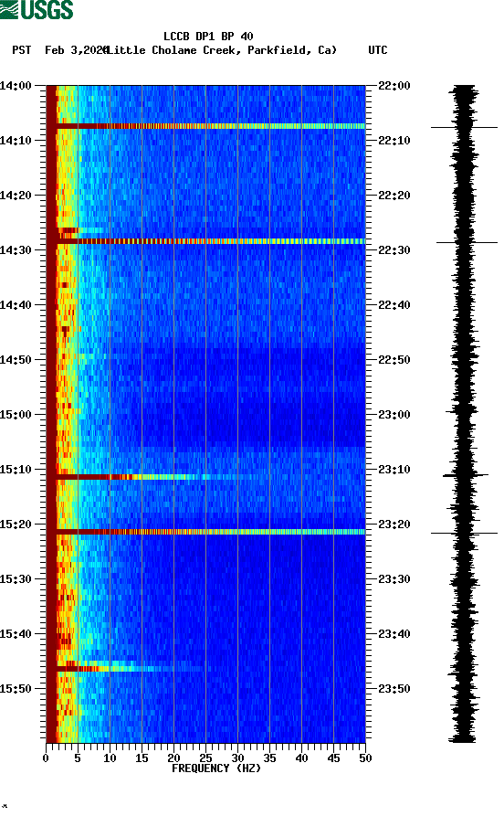Viewport: 504px width, 816px height.
Task: Click the 22:00 UTC time label
Action: 394,85
